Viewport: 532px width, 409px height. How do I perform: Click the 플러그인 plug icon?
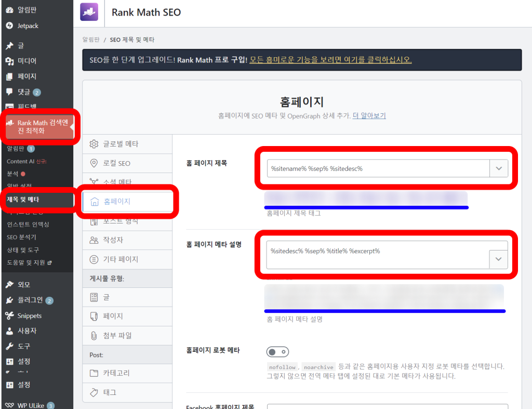(x=9, y=300)
